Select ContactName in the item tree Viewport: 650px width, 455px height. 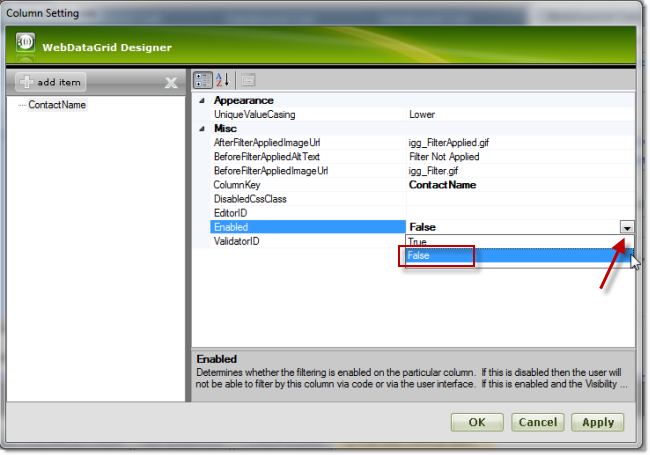(x=56, y=104)
